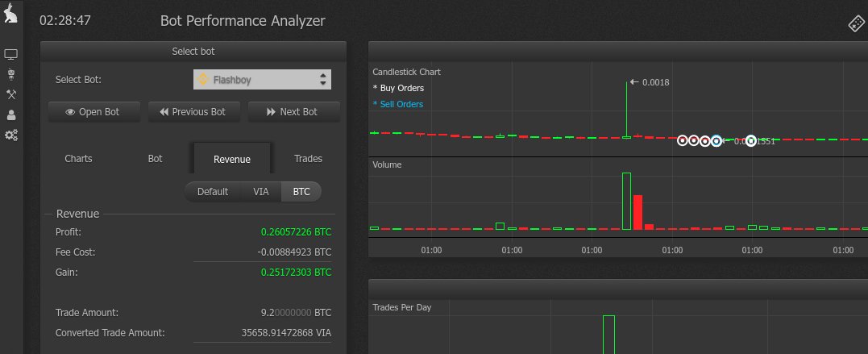
Task: Open the robot bots icon in sidebar
Action: [11, 74]
